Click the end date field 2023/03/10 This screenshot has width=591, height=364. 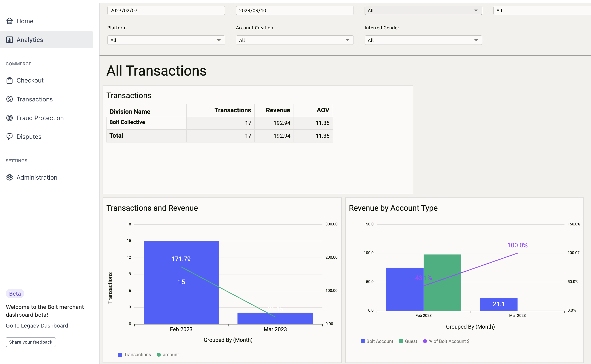tap(295, 11)
